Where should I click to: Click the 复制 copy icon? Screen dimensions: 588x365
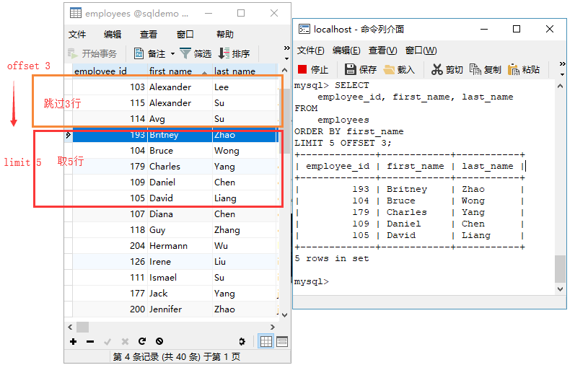475,69
